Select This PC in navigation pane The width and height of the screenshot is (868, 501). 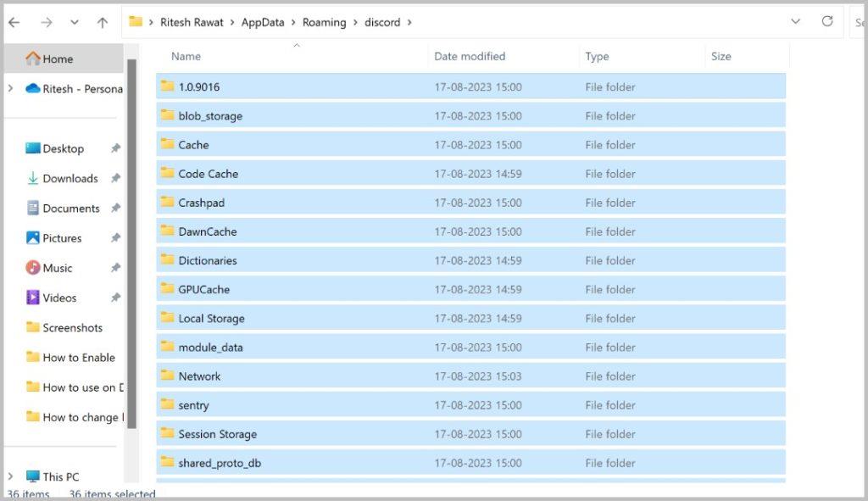coord(61,476)
